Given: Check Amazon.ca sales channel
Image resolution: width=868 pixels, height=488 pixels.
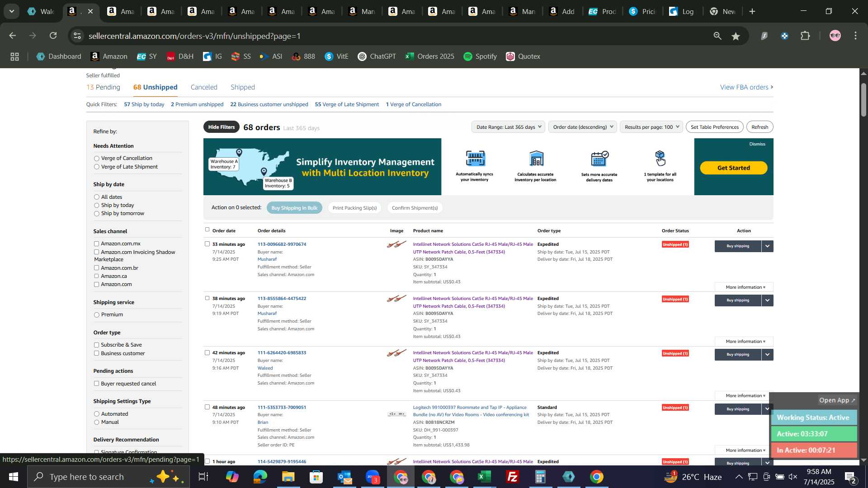Looking at the screenshot, I should point(96,276).
